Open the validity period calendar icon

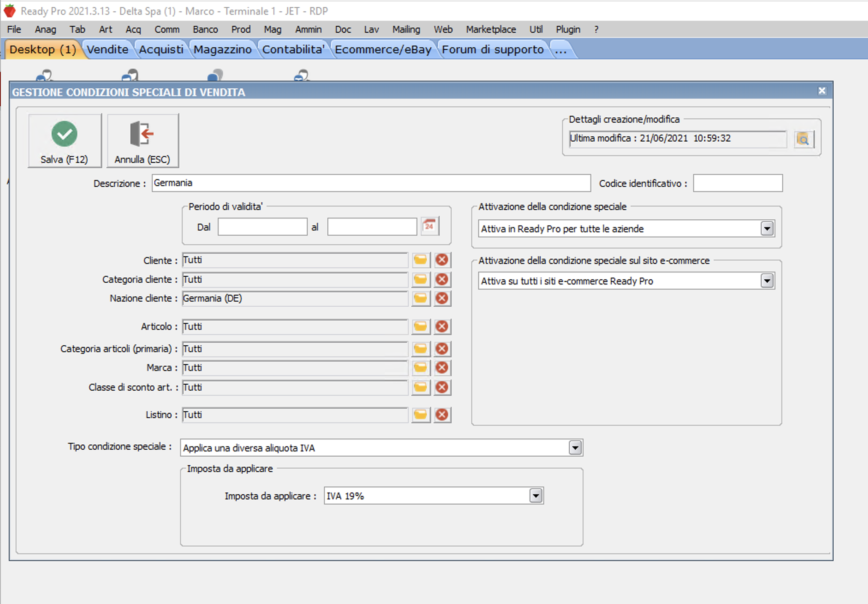[x=430, y=226]
